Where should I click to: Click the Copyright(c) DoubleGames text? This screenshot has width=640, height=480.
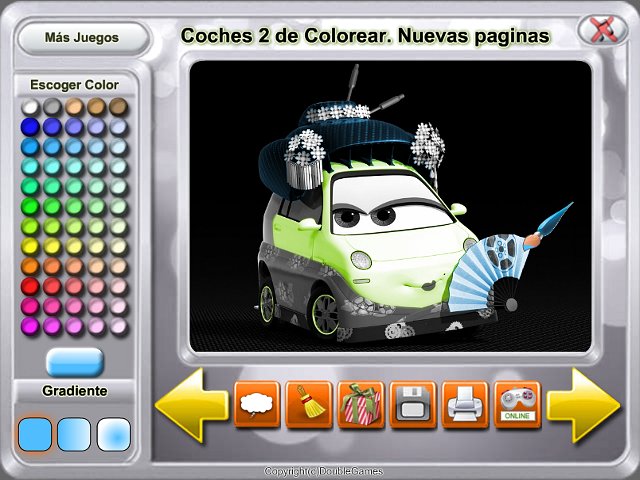tap(323, 472)
